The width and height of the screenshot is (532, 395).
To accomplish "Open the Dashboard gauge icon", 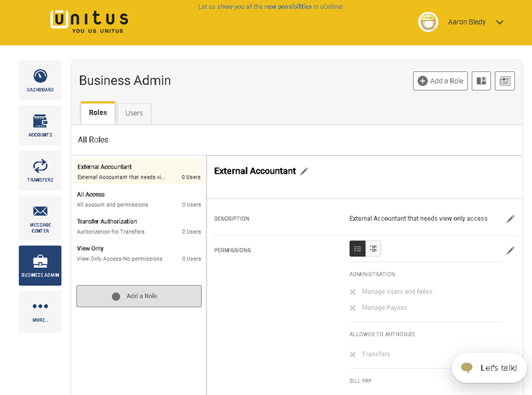I will tap(40, 76).
